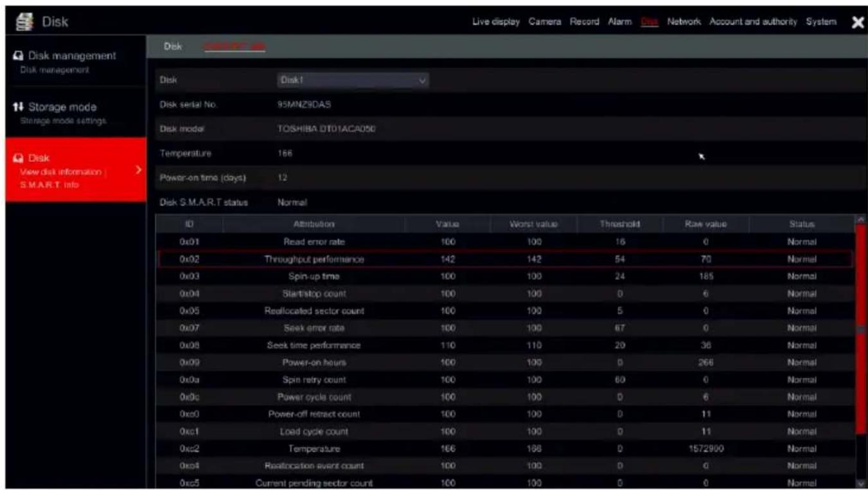Select the Current pending sector count row
The image size is (868, 490).
click(x=506, y=483)
